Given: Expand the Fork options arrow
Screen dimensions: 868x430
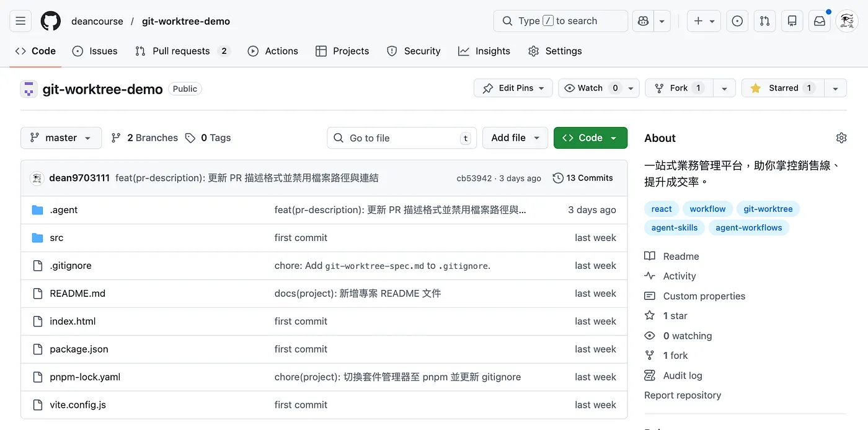Looking at the screenshot, I should (x=724, y=88).
